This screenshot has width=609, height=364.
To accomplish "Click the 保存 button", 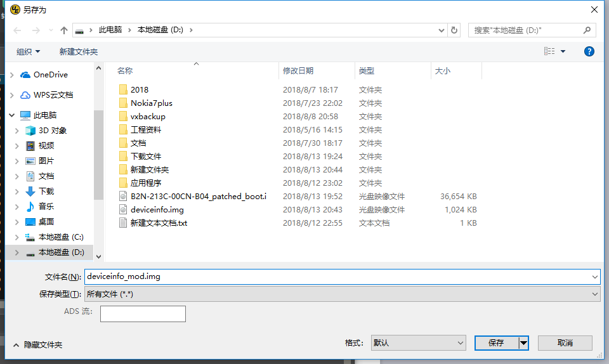I will click(496, 342).
